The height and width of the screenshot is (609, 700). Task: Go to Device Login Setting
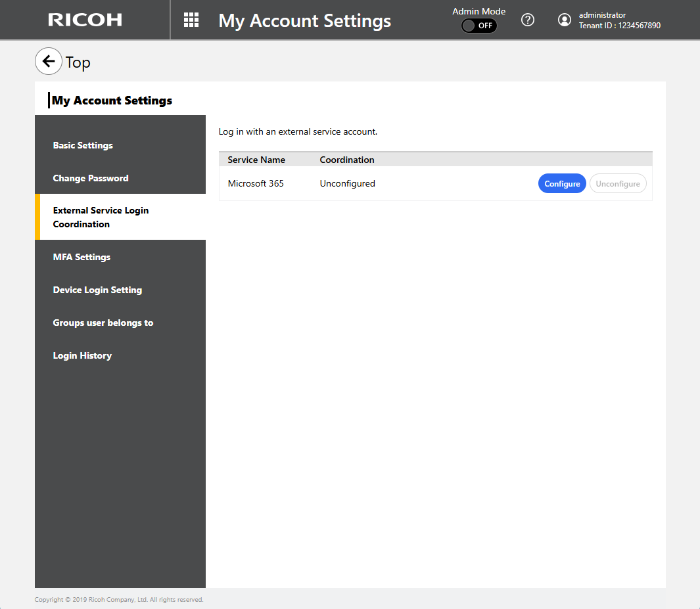pos(97,290)
